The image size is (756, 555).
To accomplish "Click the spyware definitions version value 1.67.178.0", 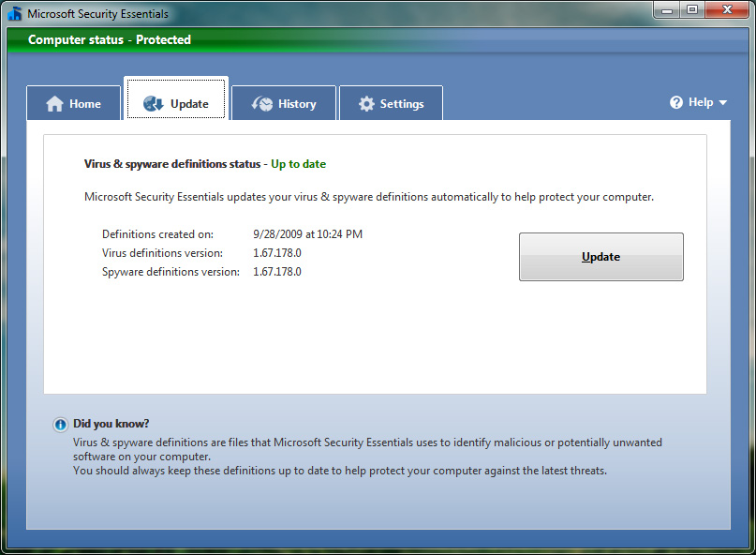I will point(277,272).
